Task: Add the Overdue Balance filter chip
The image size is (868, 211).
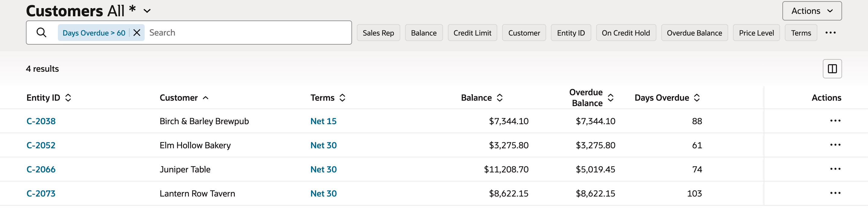Action: coord(694,33)
